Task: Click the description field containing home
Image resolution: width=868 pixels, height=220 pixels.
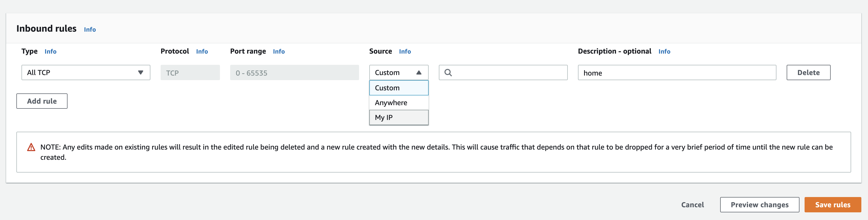Action: 677,73
